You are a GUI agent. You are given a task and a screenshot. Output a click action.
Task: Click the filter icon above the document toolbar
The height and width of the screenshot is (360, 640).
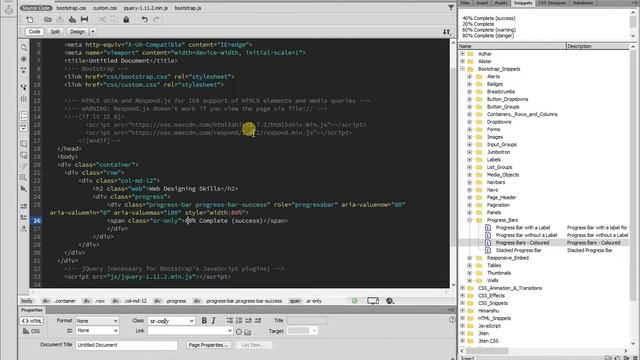pos(451,8)
